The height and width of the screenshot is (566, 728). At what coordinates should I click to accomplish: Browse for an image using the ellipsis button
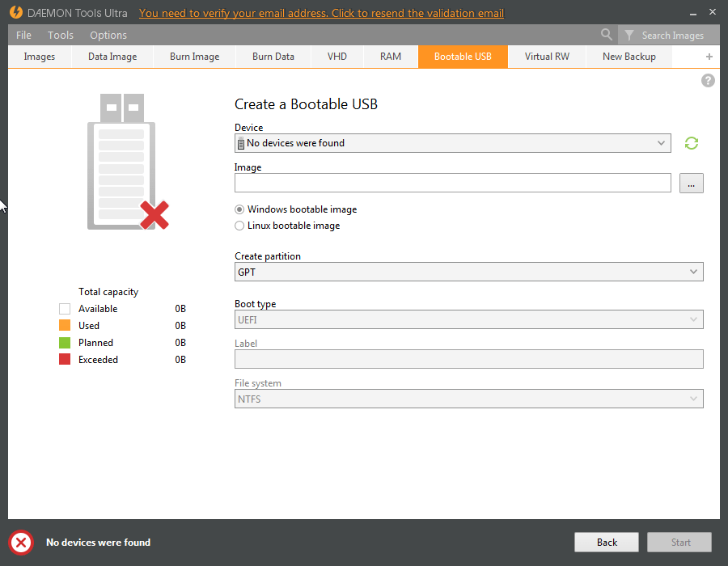click(x=691, y=183)
